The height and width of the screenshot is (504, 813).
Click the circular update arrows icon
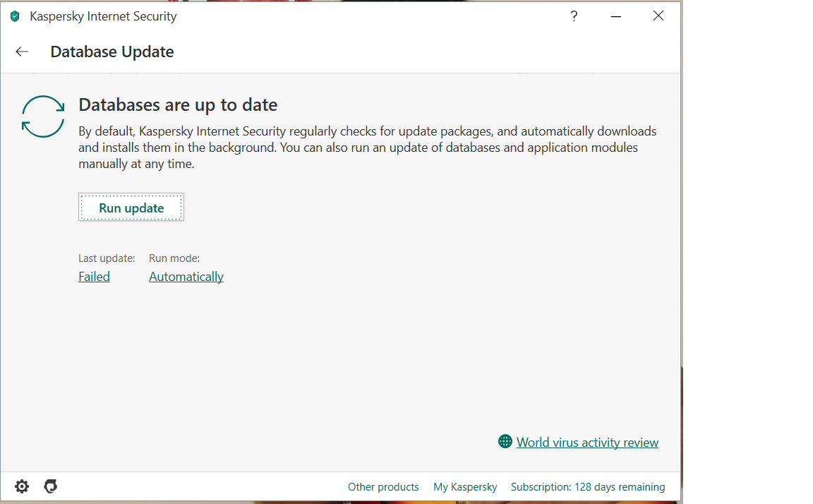[43, 116]
